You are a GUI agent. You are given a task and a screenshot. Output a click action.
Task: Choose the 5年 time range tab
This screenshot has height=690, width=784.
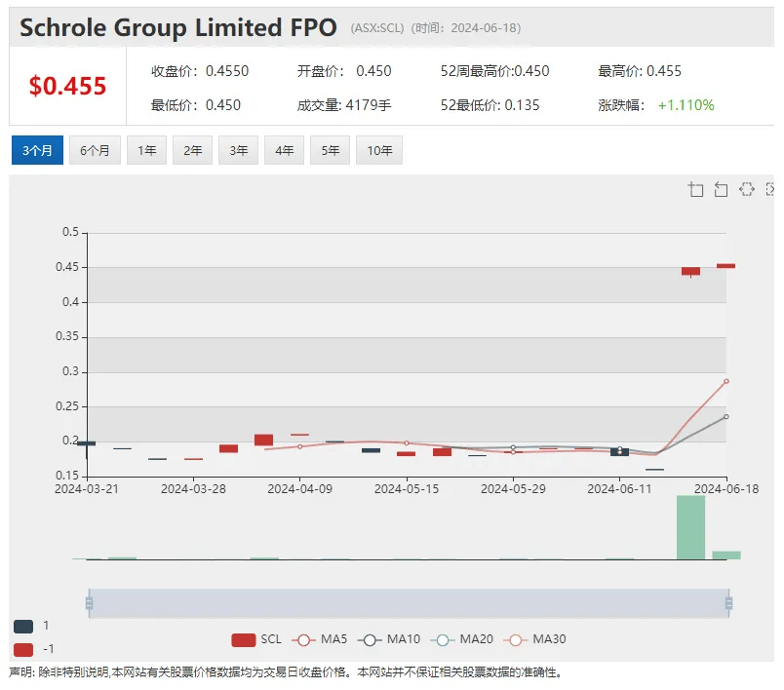click(x=330, y=150)
